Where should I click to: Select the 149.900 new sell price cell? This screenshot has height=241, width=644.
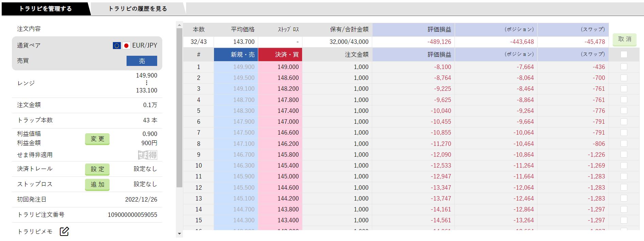236,67
